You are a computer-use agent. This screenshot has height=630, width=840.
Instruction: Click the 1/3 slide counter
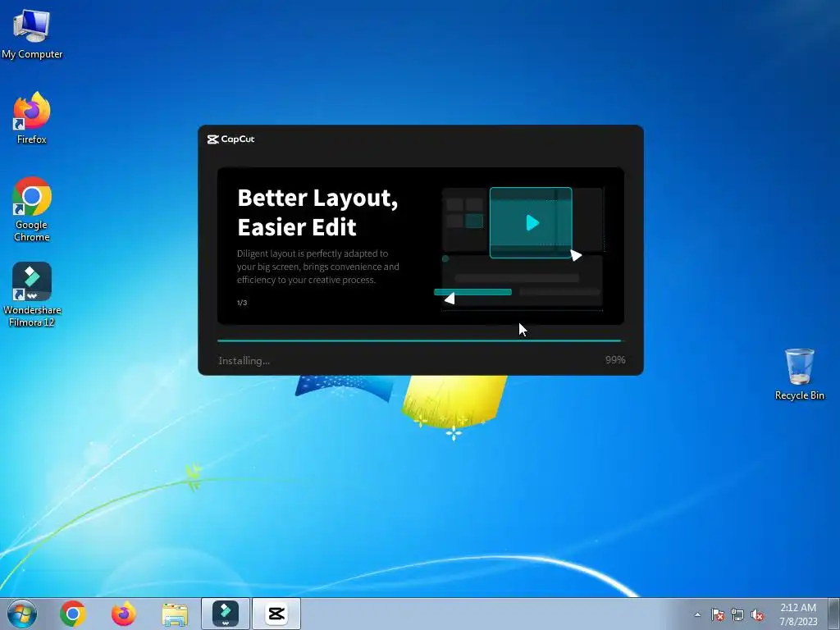pyautogui.click(x=242, y=303)
